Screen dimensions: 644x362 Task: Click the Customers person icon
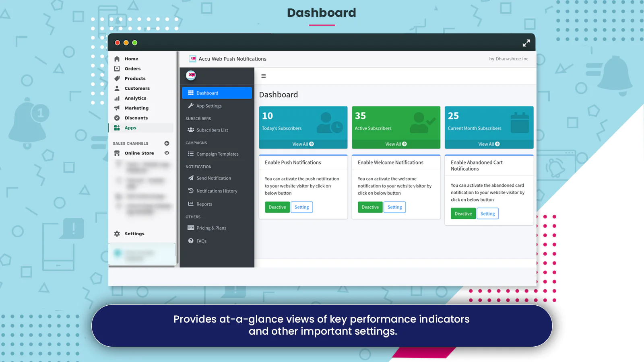tap(117, 88)
